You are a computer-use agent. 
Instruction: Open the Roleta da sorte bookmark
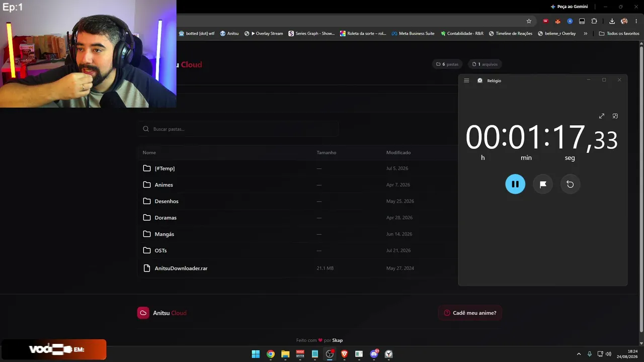pyautogui.click(x=363, y=34)
